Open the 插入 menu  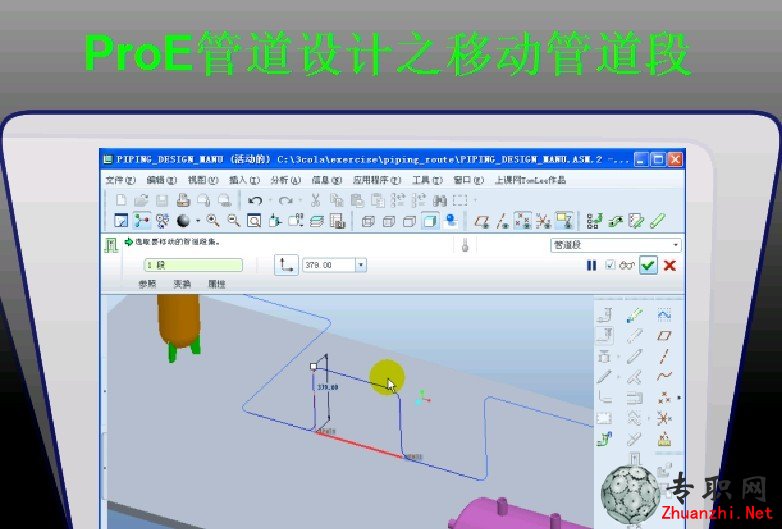point(244,180)
